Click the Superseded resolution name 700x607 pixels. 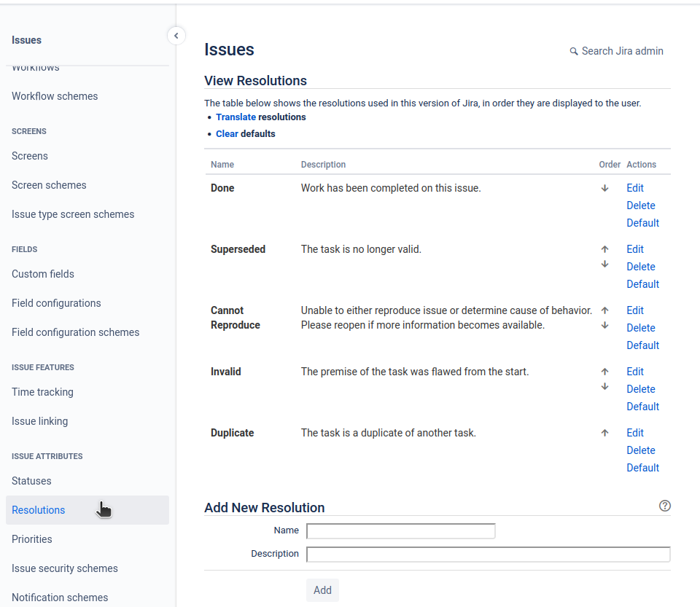pos(238,249)
